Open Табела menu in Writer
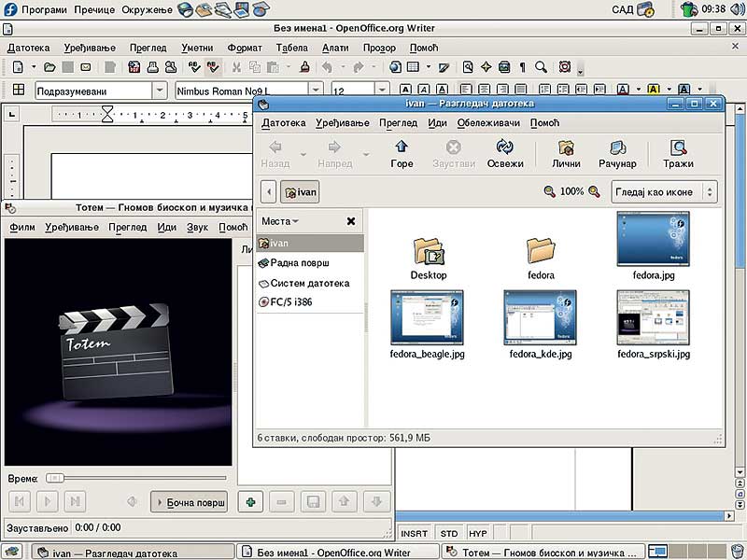This screenshot has height=560, width=747. coord(291,48)
